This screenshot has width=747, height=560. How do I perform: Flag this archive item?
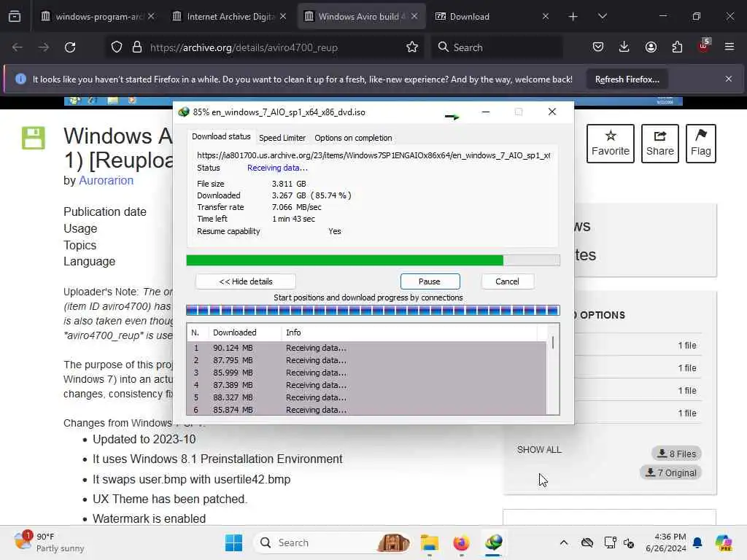(701, 144)
